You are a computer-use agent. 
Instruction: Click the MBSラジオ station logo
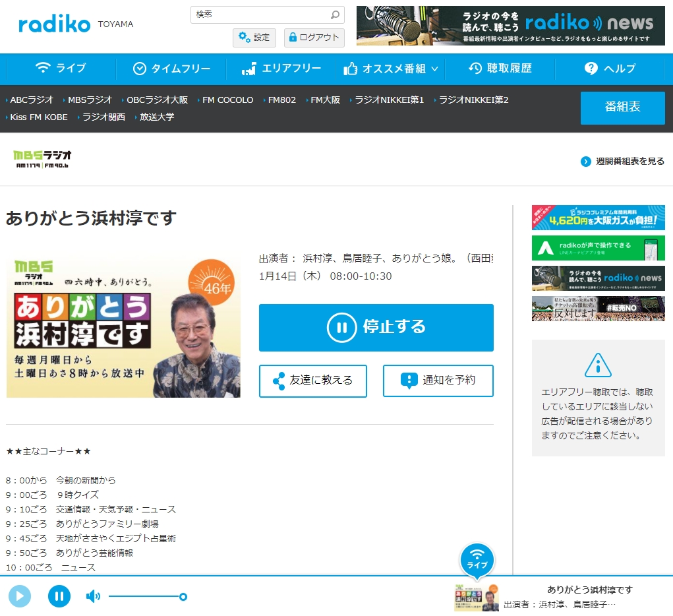[x=42, y=159]
